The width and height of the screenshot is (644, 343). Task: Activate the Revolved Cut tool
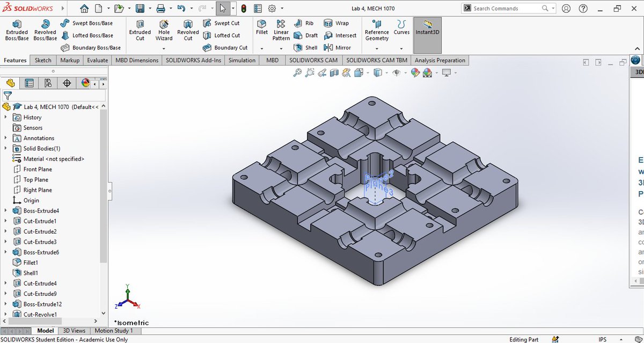coord(188,30)
